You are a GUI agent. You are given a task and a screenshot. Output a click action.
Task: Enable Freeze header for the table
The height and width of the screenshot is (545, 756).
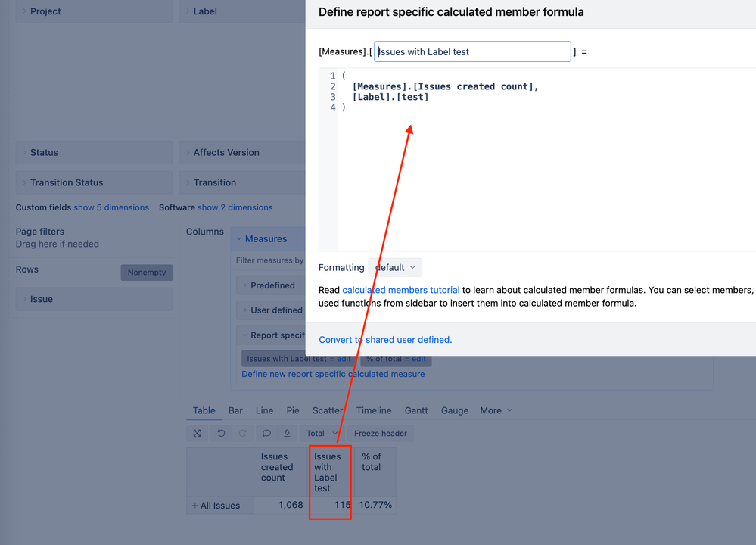[x=380, y=433]
